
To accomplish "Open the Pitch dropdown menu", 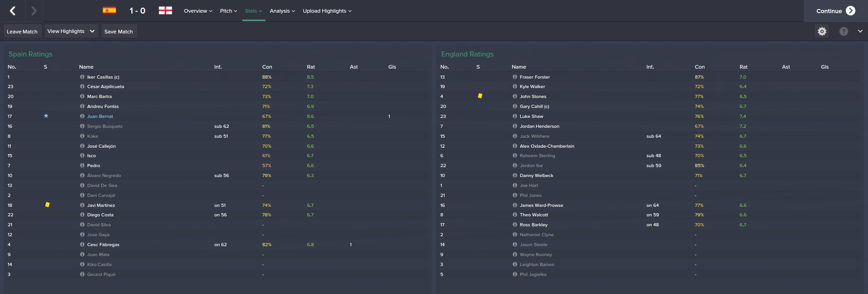I will pyautogui.click(x=228, y=11).
